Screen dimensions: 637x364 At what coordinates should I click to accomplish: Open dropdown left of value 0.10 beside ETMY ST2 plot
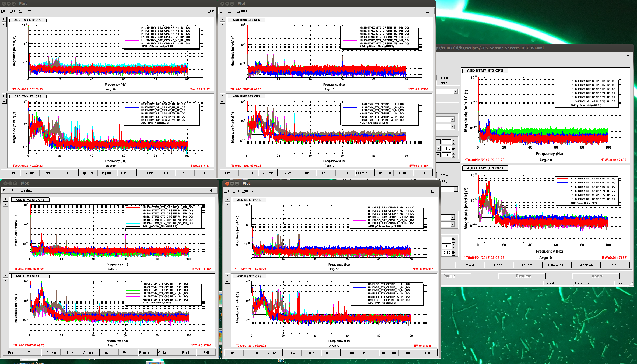pos(438,155)
